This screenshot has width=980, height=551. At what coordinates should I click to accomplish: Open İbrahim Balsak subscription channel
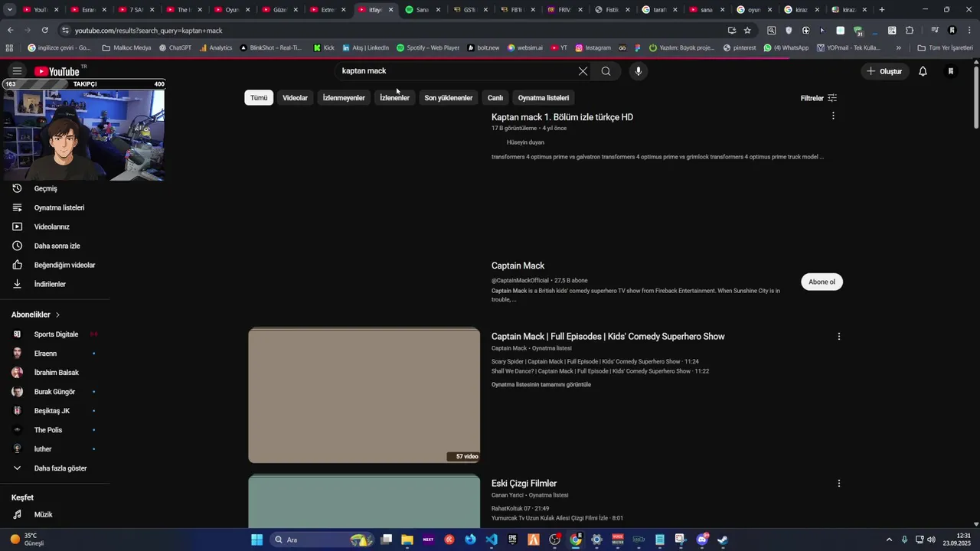click(x=55, y=373)
